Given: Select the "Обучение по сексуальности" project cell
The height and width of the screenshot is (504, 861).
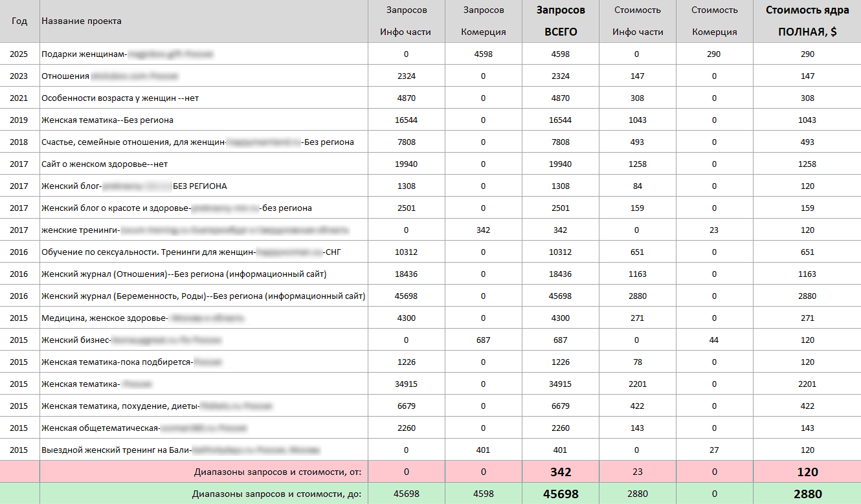Looking at the screenshot, I should (148, 252).
